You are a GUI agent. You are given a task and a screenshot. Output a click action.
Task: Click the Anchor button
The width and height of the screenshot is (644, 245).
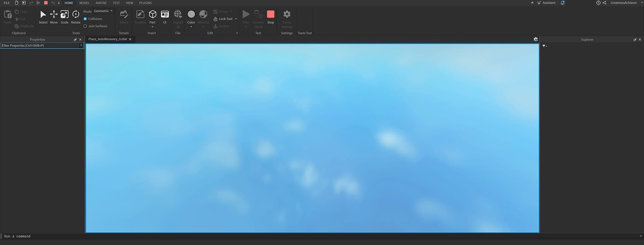(x=221, y=26)
